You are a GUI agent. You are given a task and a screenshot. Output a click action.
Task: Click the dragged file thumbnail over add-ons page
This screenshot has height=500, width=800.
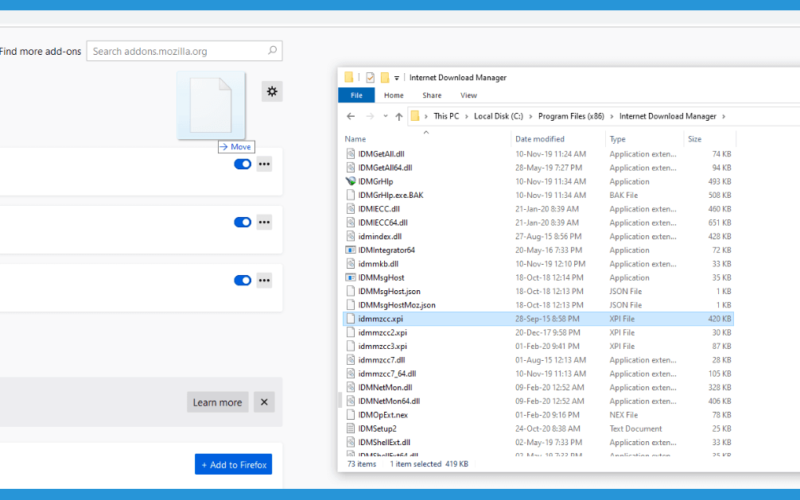211,105
